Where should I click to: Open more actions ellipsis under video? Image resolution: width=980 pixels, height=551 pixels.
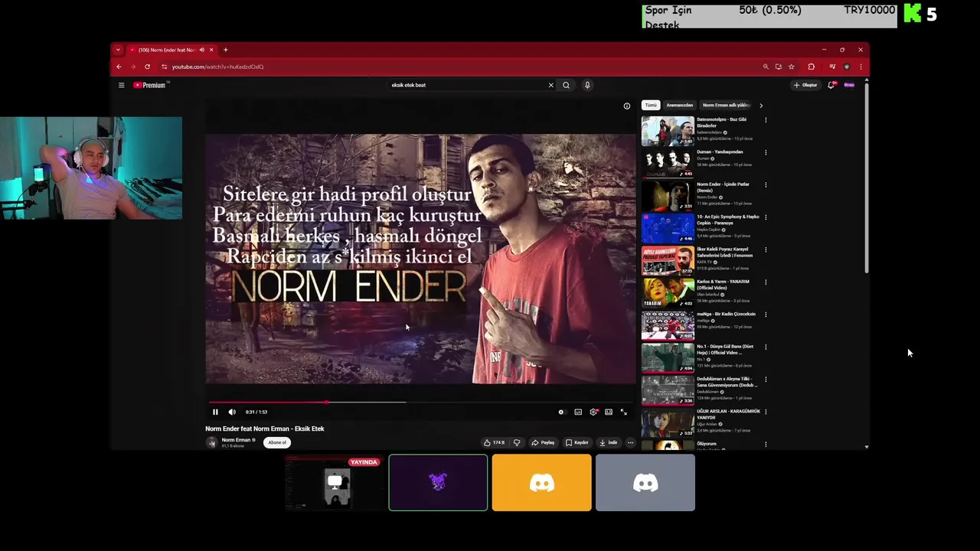pos(630,442)
